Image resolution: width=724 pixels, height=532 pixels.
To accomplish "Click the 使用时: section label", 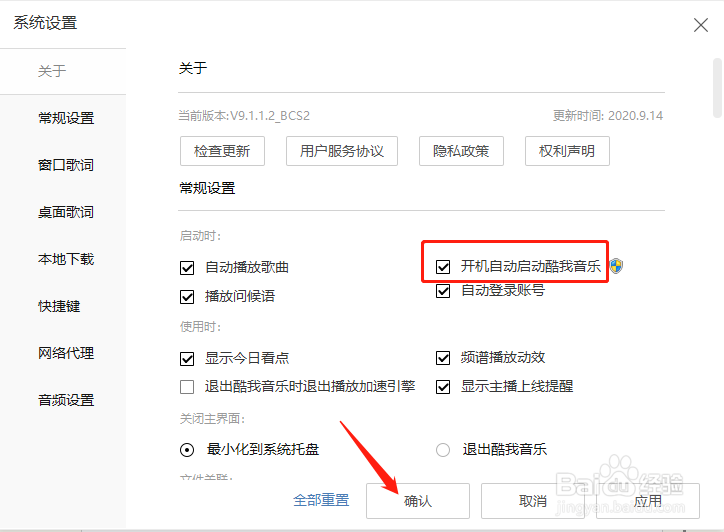I will click(200, 327).
